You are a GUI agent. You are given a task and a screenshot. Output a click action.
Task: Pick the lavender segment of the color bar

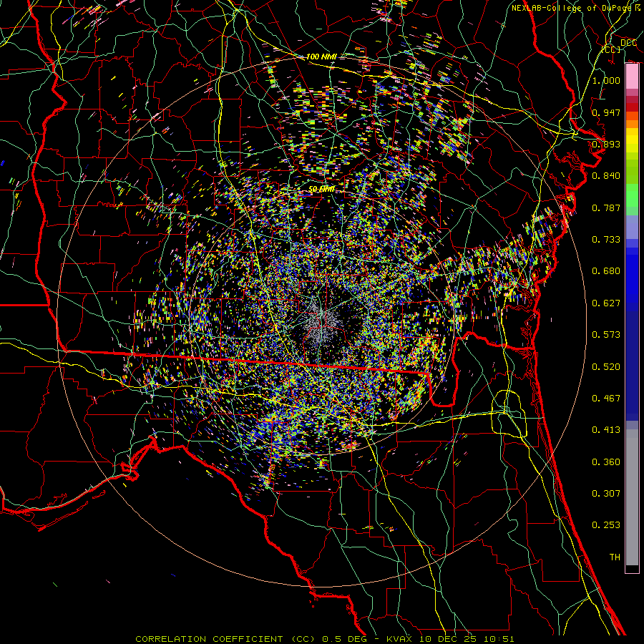pyautogui.click(x=632, y=227)
